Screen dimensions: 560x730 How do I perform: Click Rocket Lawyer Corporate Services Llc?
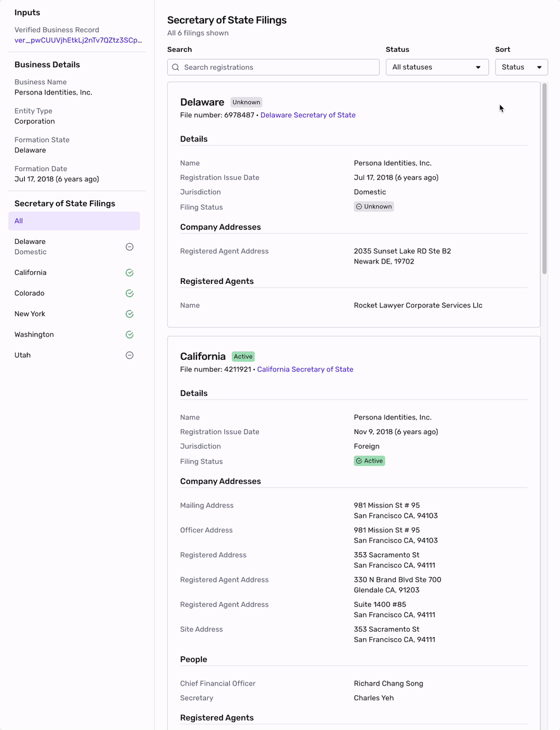[x=418, y=305]
